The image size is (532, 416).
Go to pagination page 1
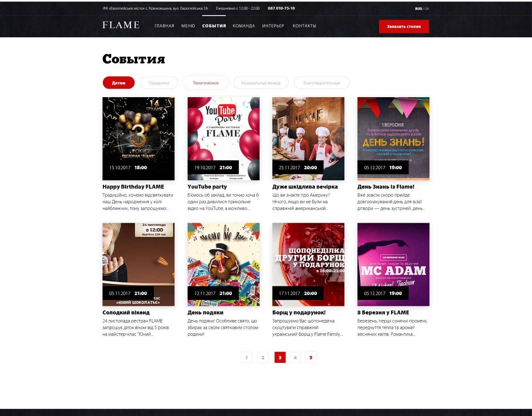[x=246, y=357]
